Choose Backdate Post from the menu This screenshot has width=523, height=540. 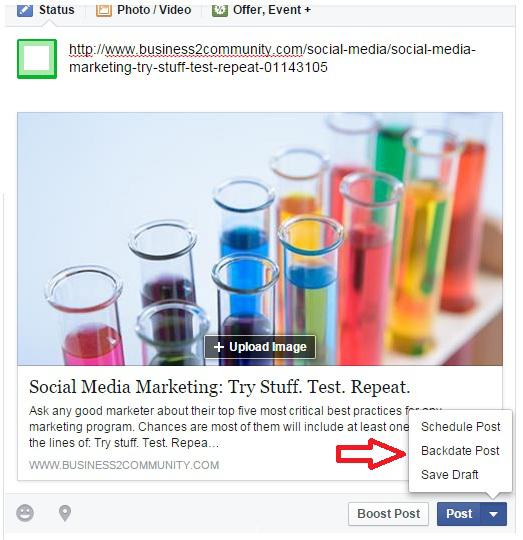pos(460,451)
